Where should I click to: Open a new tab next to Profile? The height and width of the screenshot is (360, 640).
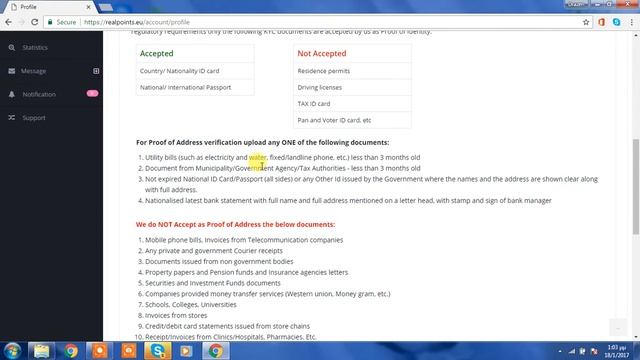(x=106, y=7)
